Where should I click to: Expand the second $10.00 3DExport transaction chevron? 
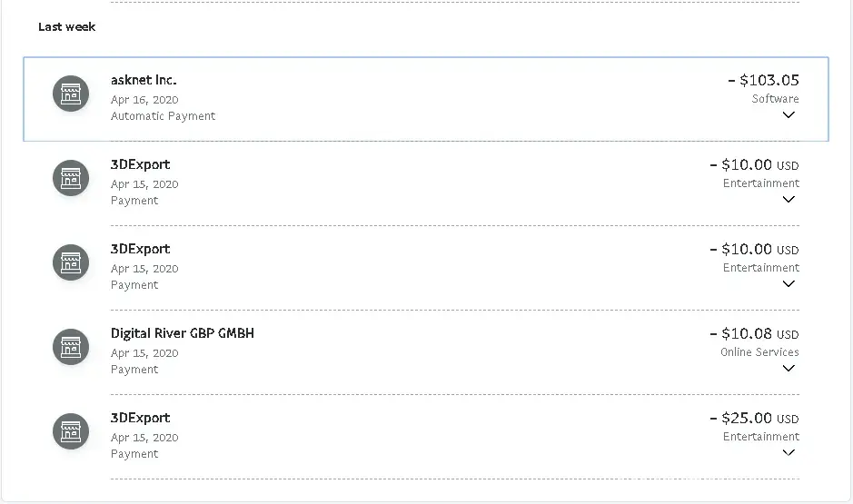tap(789, 284)
